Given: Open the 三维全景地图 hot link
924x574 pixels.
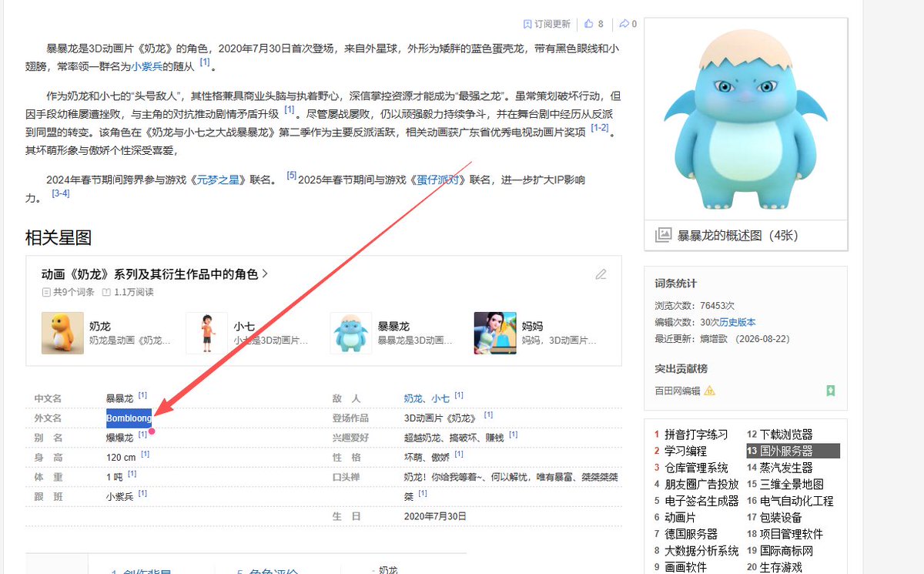Looking at the screenshot, I should pos(792,484).
